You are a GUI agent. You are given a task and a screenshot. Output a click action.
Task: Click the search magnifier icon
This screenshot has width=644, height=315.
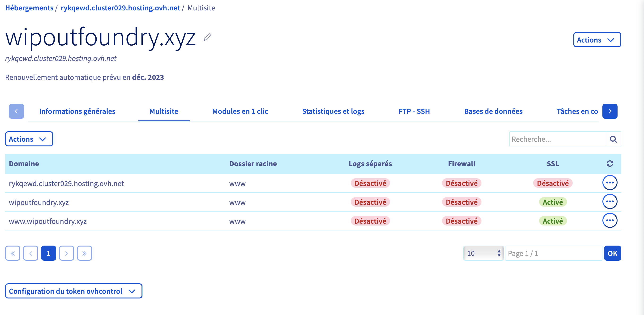(613, 139)
